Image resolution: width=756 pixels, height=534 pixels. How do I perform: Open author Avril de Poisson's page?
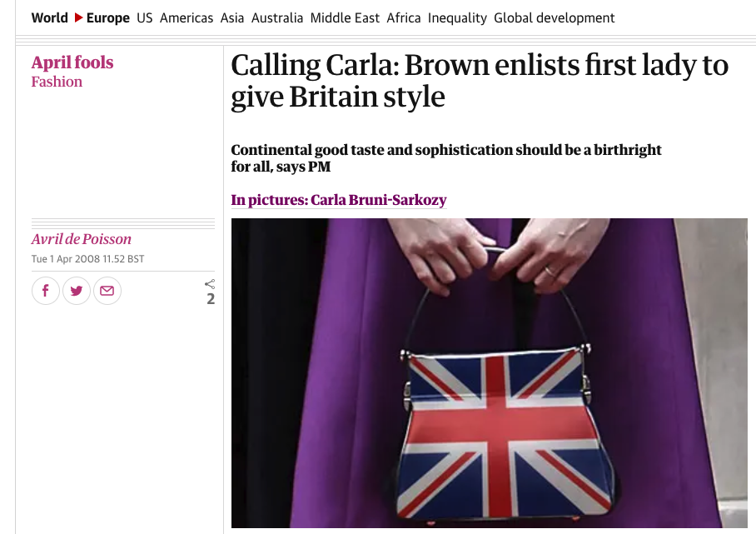(82, 239)
